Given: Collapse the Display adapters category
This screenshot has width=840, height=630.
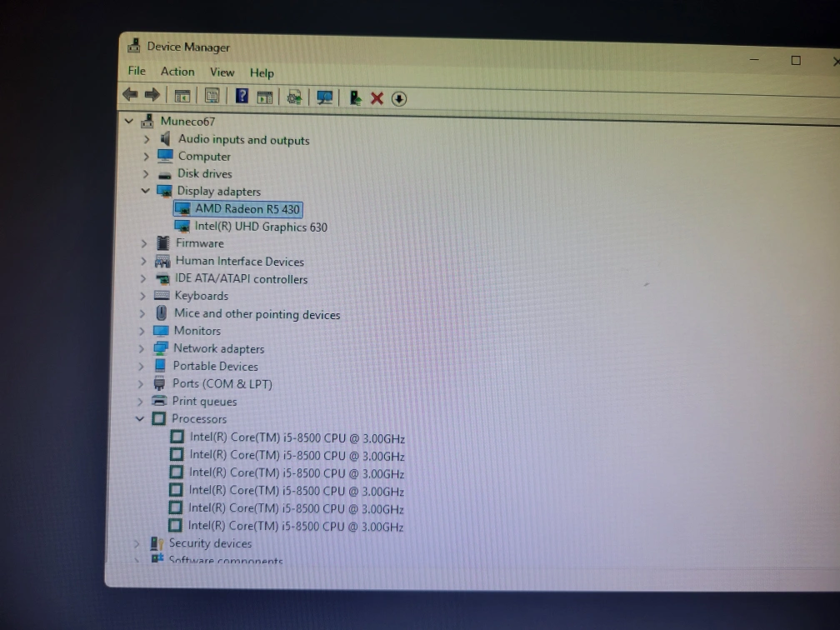Looking at the screenshot, I should click(146, 191).
